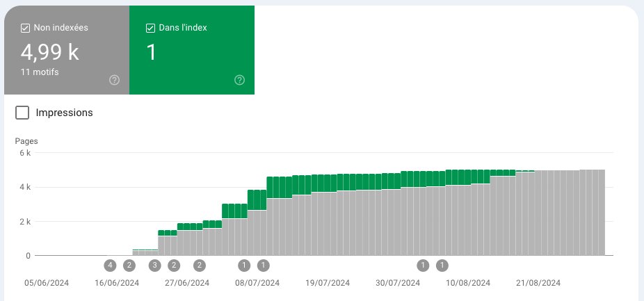The height and width of the screenshot is (301, 644).
Task: Click date label 30/07/2024
Action: [x=398, y=283]
